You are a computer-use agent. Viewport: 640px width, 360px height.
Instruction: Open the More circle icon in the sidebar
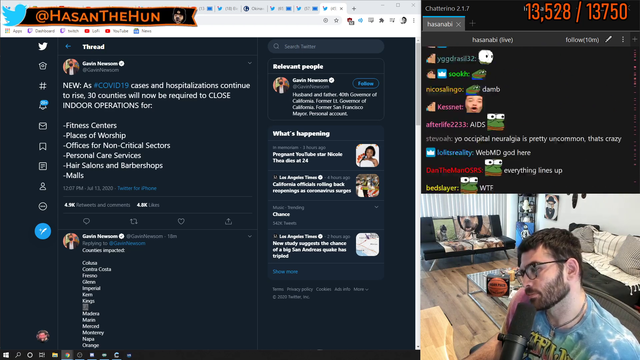43,206
